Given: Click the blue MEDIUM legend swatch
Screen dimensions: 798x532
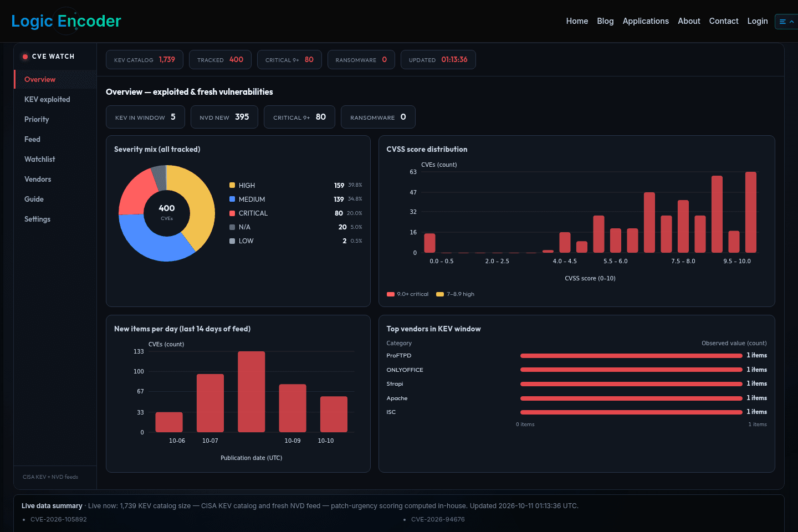Looking at the screenshot, I should tap(232, 199).
